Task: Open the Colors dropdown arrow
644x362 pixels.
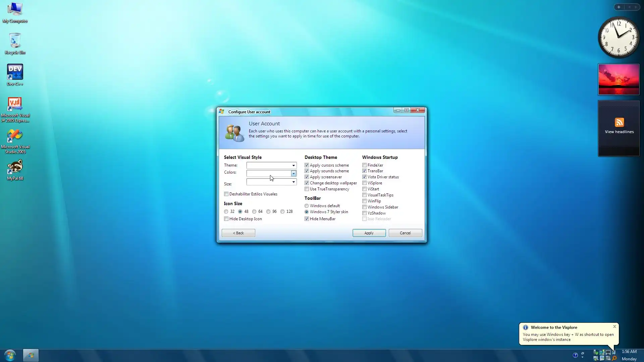Action: [293, 173]
